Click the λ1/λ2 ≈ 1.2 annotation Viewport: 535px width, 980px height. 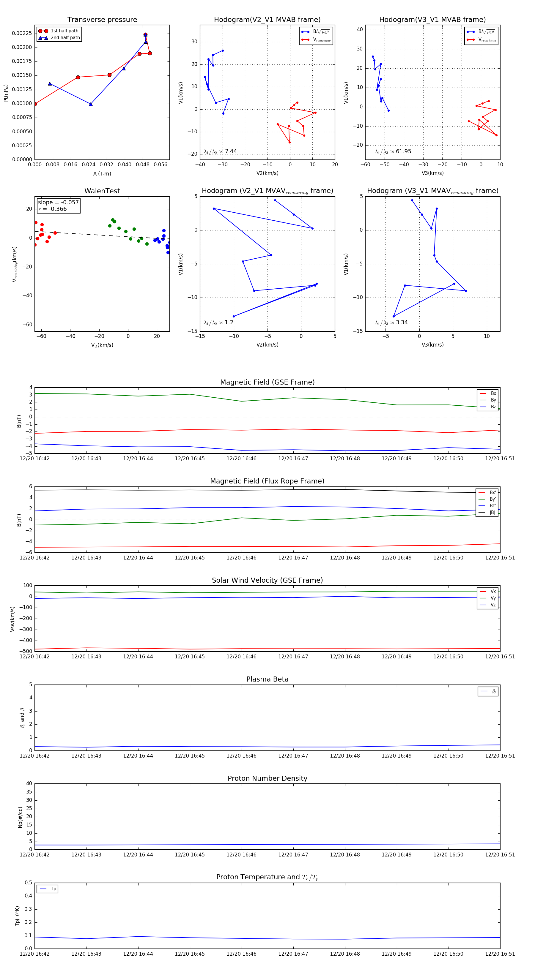point(218,323)
